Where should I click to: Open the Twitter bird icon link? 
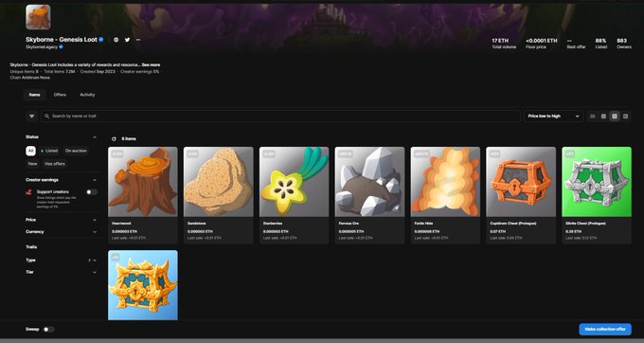127,40
